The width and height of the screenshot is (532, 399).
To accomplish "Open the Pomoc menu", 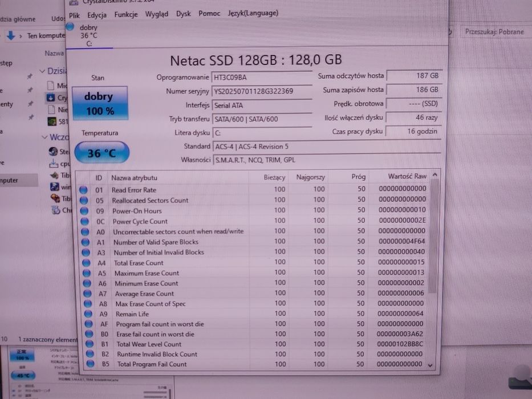I will (209, 14).
